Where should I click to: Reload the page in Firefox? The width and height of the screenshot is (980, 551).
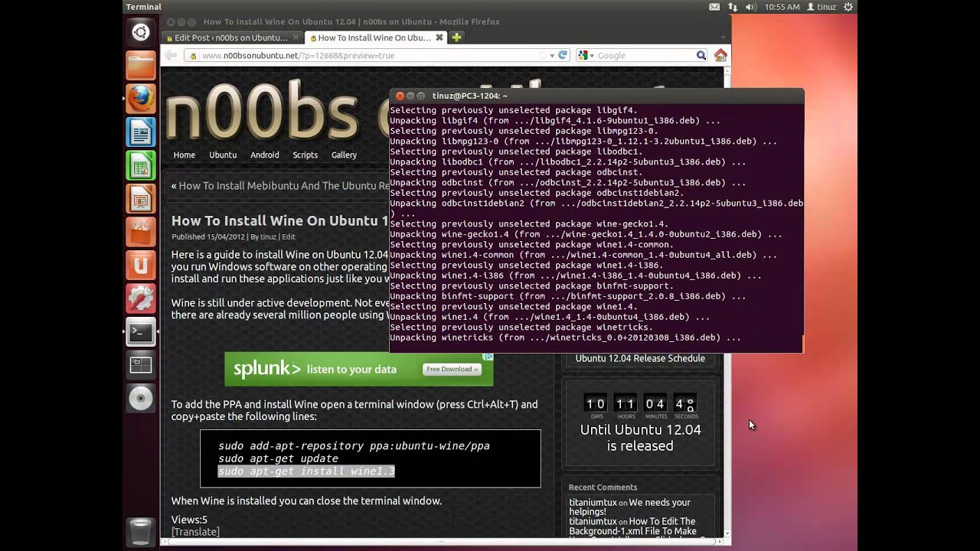coord(563,55)
